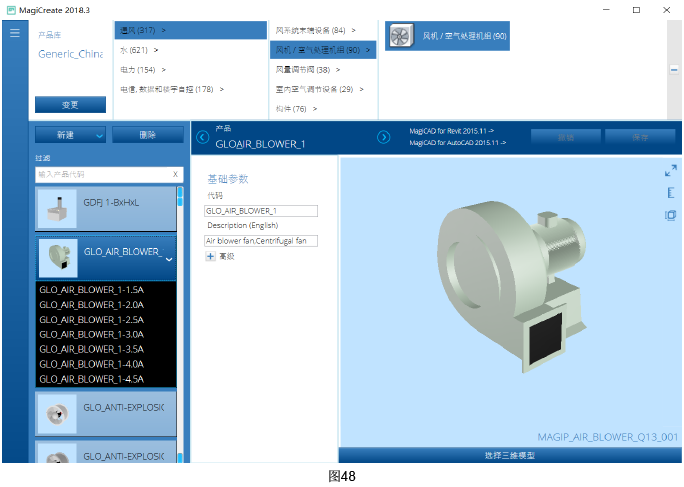
Task: Click the MagiCAD for AutoCAD 2015.11 link
Action: 458,143
